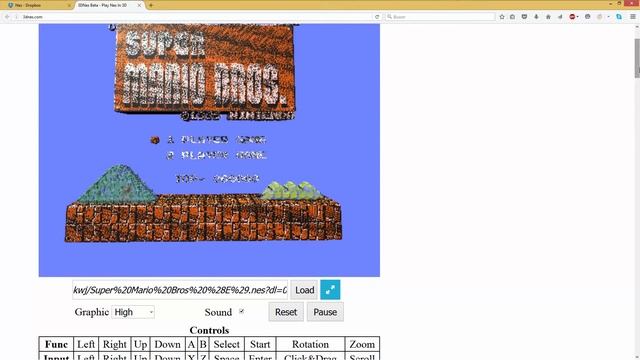Screen dimensions: 640x360
Task: Click the browser address bar
Action: [196, 17]
